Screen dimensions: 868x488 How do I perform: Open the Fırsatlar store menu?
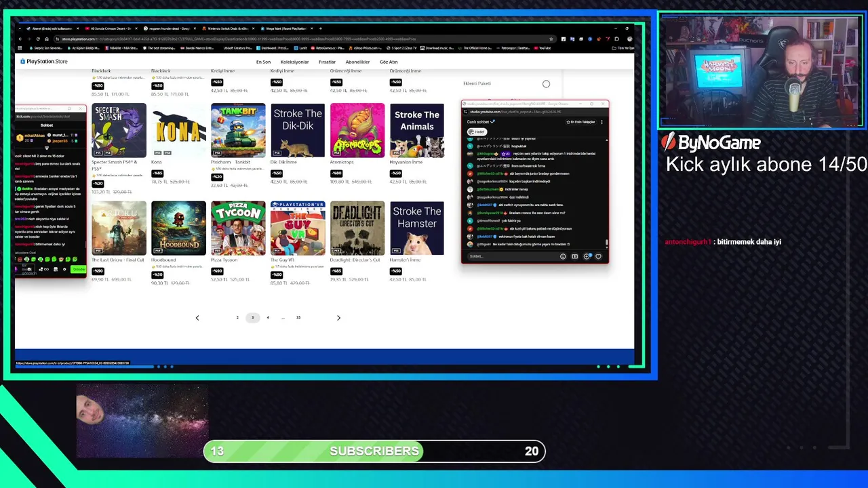[x=327, y=62]
